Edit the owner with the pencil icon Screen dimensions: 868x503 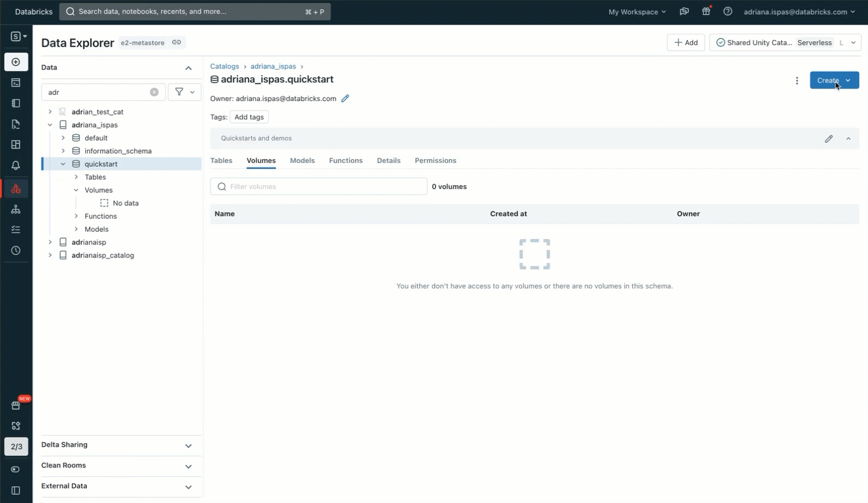point(345,98)
